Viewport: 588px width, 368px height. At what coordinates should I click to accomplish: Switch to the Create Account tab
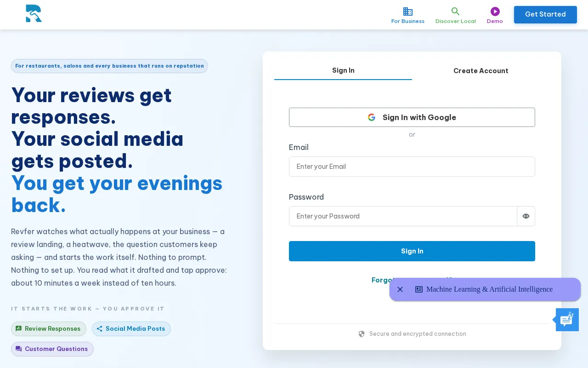point(481,71)
